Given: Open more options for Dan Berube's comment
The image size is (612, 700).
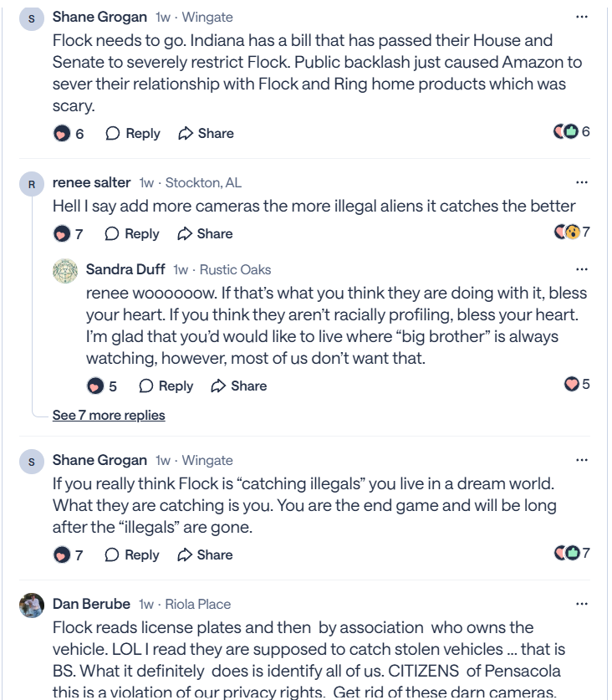Looking at the screenshot, I should 582,604.
